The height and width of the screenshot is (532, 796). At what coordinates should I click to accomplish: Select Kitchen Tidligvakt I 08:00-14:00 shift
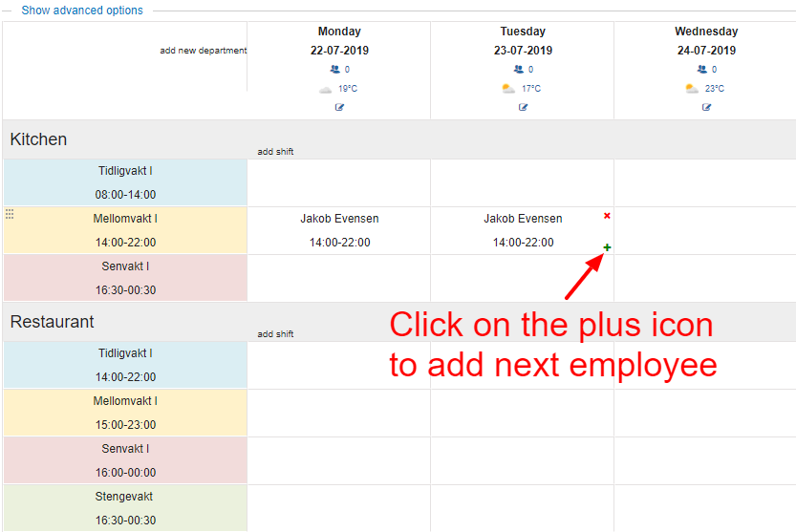coord(125,182)
